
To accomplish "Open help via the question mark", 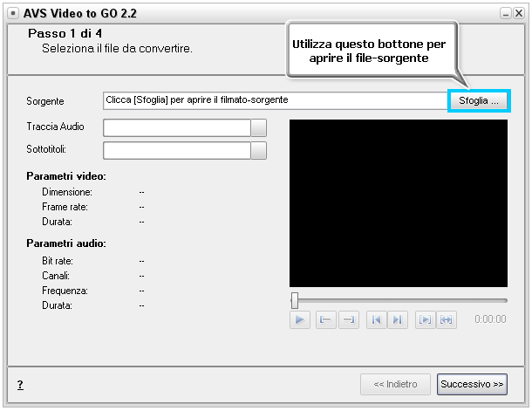I will pyautogui.click(x=20, y=385).
